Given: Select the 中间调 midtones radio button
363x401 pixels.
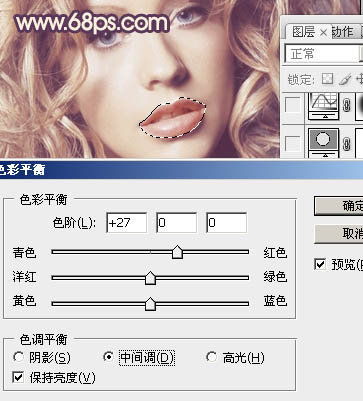Looking at the screenshot, I should (x=108, y=357).
